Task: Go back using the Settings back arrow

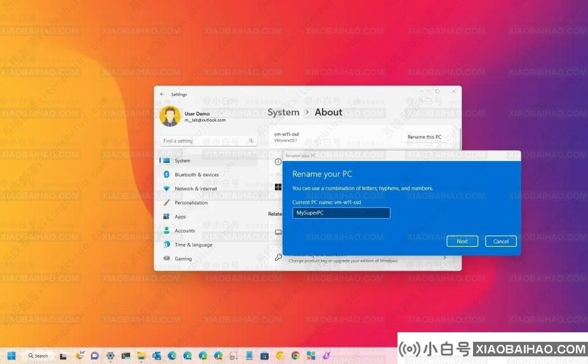Action: (162, 94)
